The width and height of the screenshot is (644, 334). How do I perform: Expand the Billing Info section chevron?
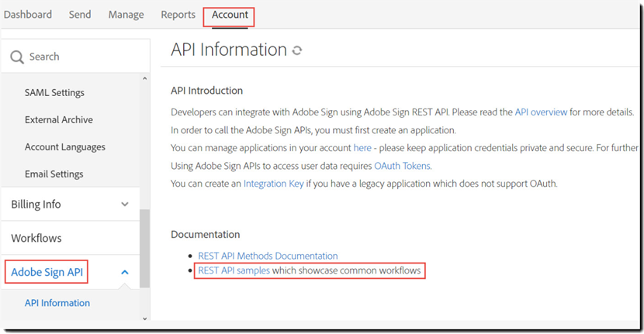click(x=125, y=205)
